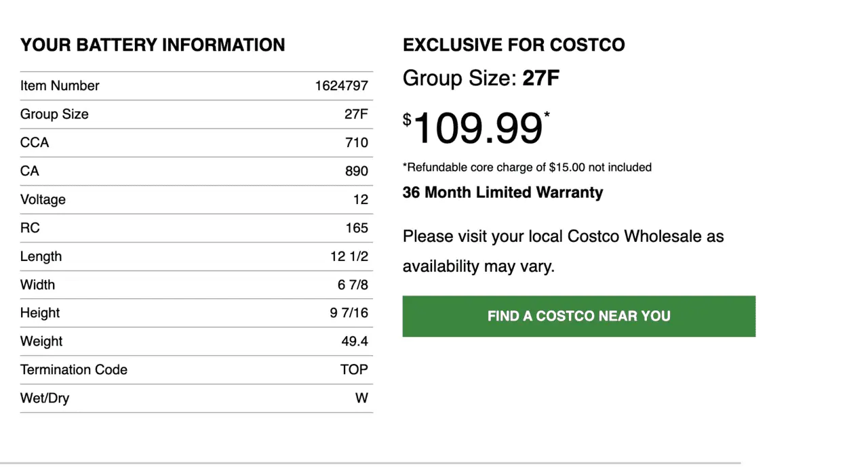868x467 pixels.
Task: Click the $109.99 price text
Action: [477, 127]
